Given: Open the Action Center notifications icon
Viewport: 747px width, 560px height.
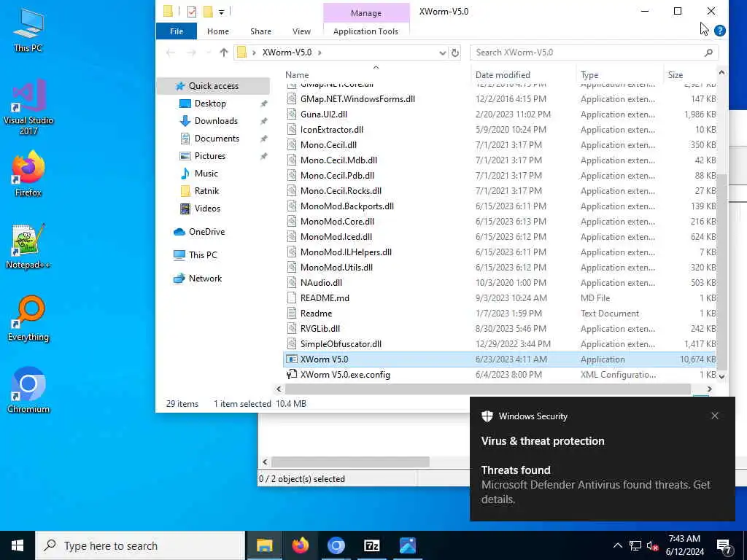Looking at the screenshot, I should tap(724, 546).
